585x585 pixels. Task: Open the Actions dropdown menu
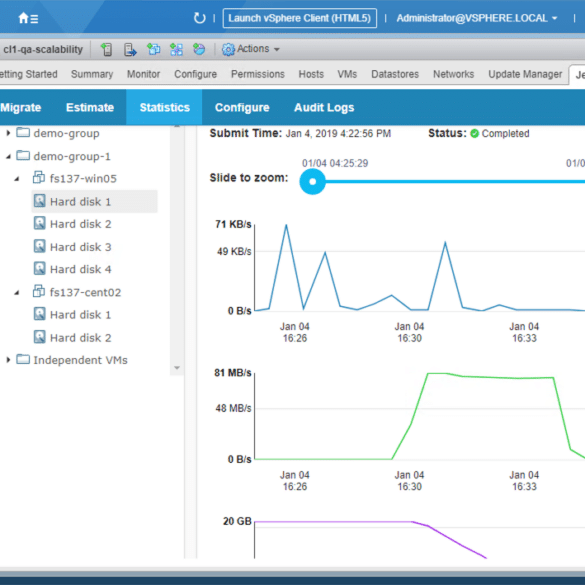250,49
